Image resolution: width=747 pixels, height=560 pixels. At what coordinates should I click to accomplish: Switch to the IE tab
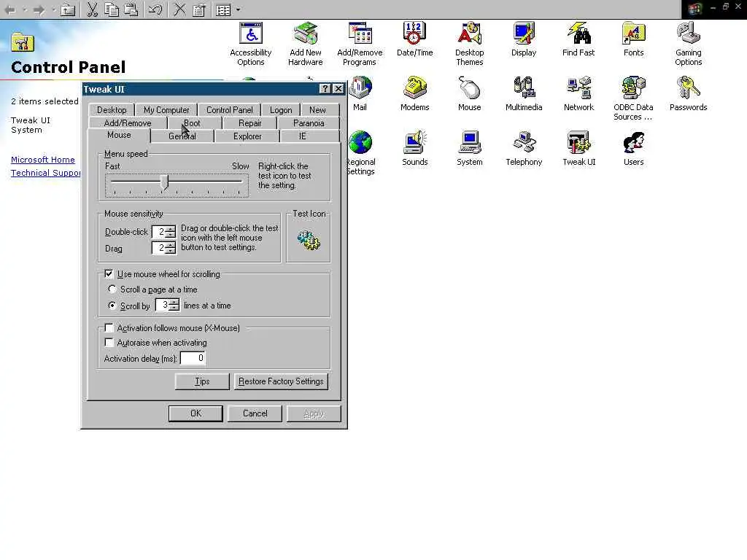[303, 136]
